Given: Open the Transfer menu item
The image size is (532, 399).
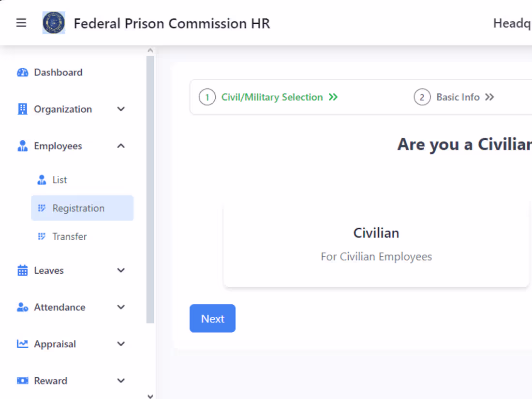Looking at the screenshot, I should point(69,236).
